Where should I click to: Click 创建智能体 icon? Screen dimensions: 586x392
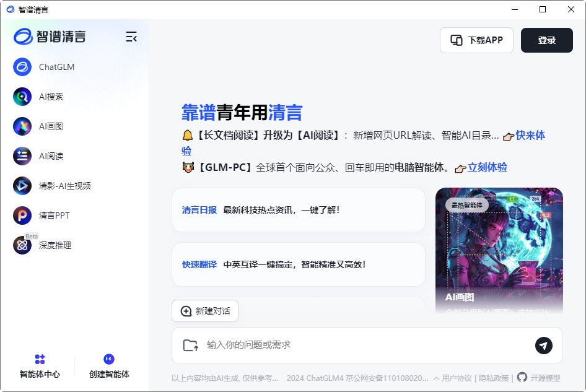[109, 359]
